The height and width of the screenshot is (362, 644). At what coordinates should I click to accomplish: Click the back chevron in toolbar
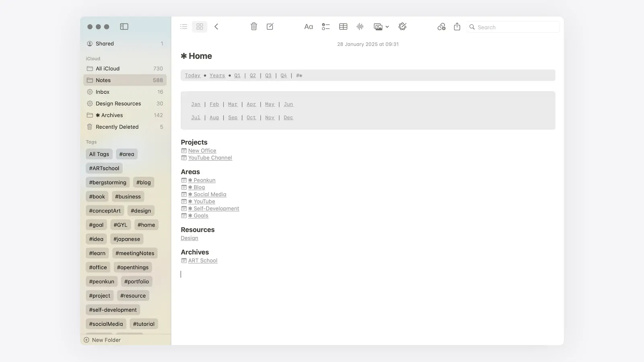pos(216,27)
